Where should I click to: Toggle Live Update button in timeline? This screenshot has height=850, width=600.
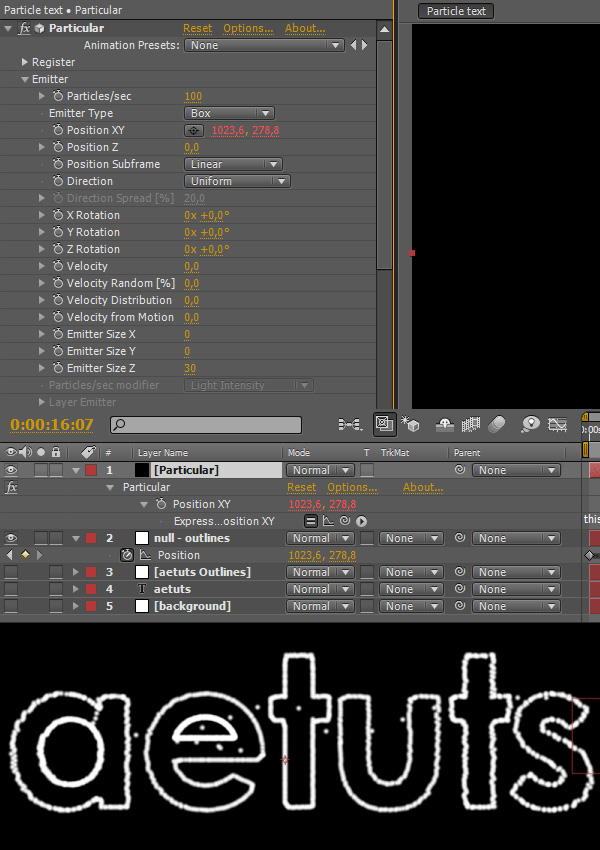(x=384, y=424)
